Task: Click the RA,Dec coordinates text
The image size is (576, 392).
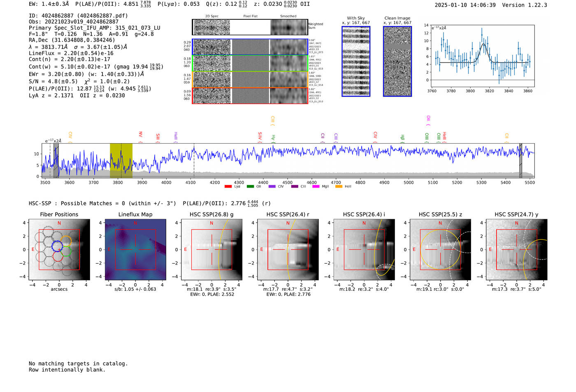Action: click(x=72, y=40)
